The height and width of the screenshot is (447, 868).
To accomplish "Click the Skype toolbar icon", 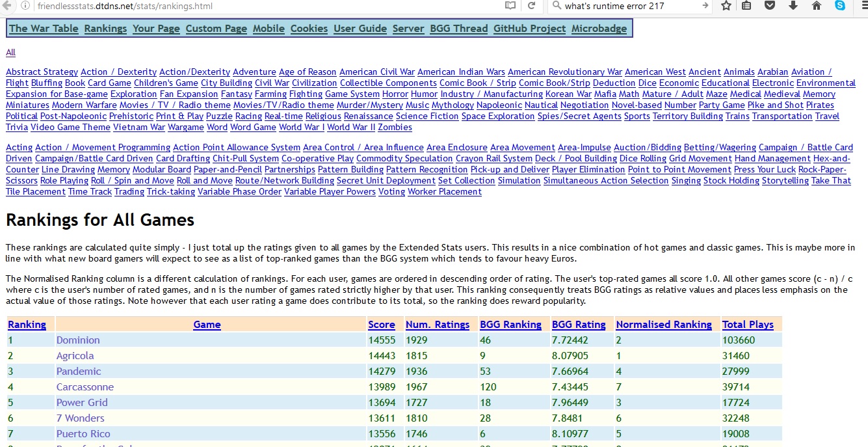I will pyautogui.click(x=840, y=6).
